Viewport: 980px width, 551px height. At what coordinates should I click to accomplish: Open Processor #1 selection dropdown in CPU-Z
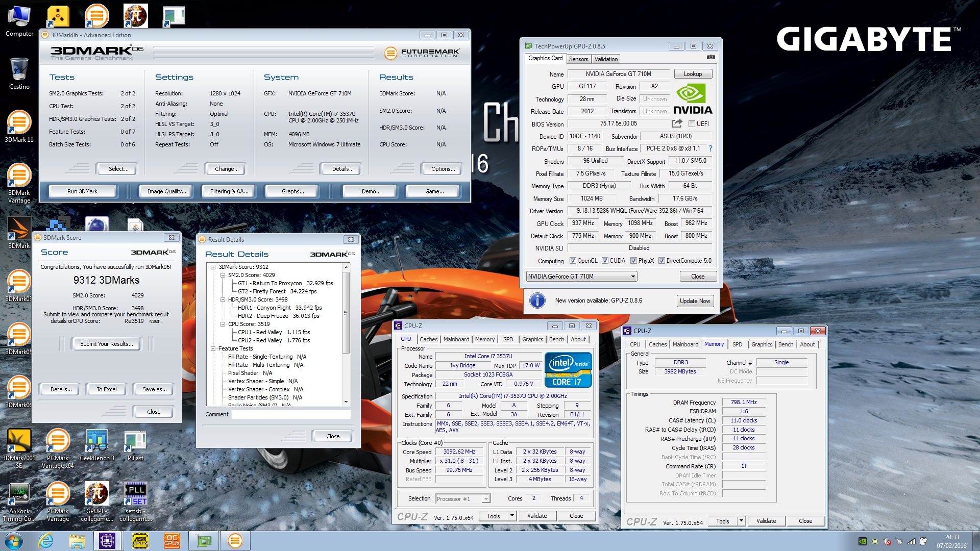(x=462, y=499)
